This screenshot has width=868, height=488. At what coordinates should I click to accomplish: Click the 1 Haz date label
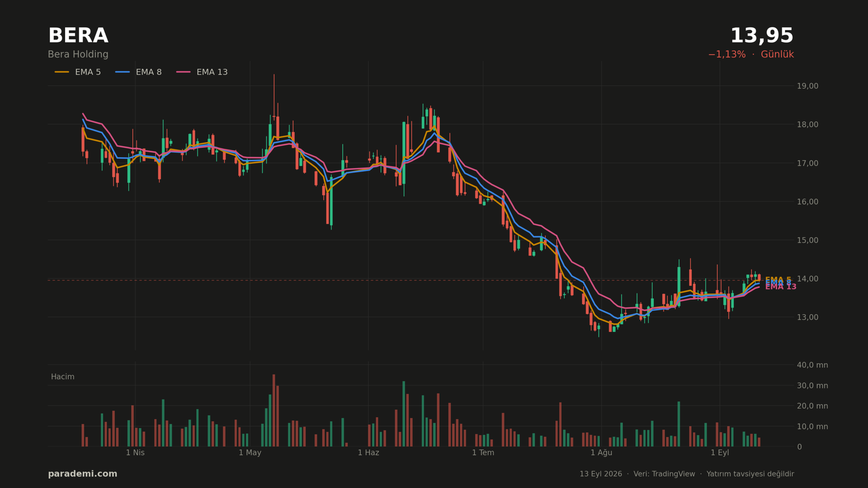[x=368, y=453]
